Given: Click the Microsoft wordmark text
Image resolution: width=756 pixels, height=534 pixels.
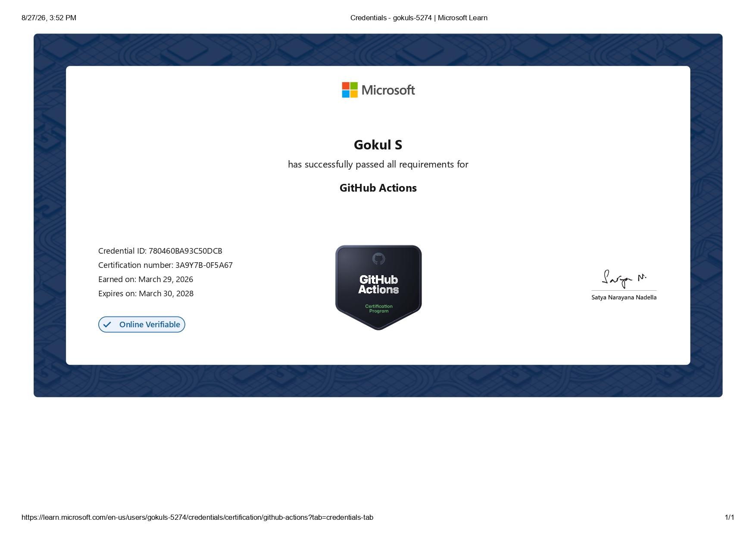Looking at the screenshot, I should (x=388, y=90).
